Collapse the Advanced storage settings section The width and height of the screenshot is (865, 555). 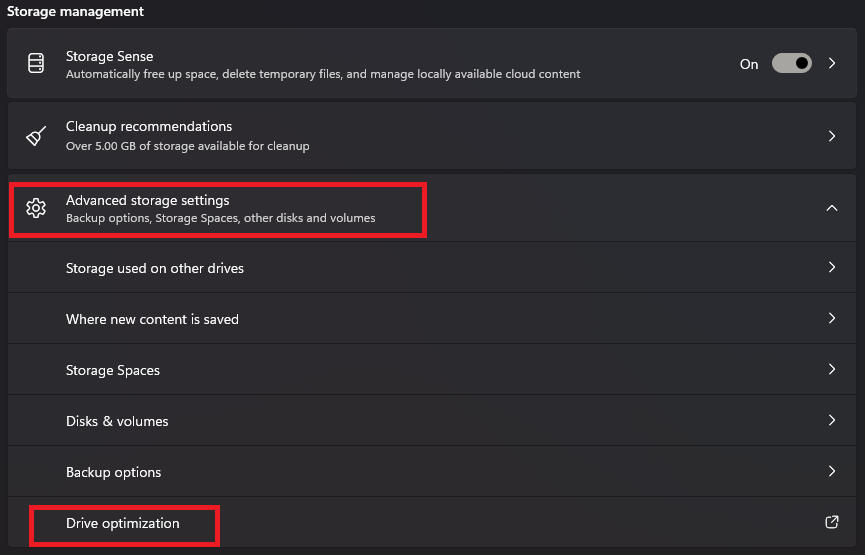[832, 208]
